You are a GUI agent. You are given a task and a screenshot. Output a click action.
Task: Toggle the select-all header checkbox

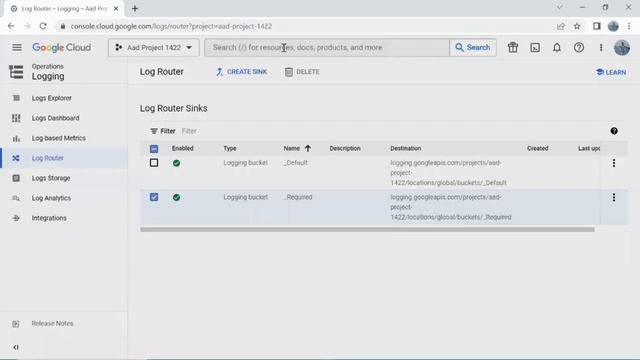coord(154,149)
